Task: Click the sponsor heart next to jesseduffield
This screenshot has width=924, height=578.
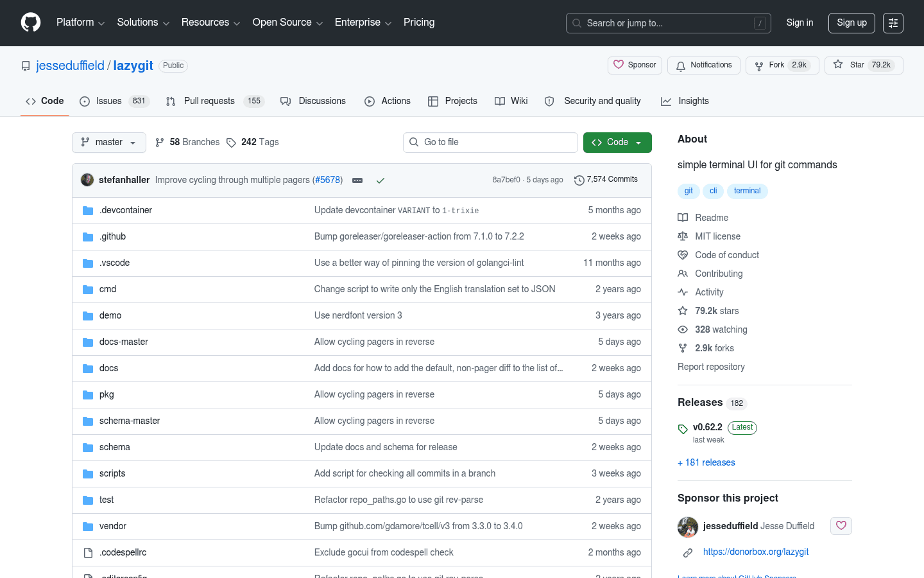Action: click(x=841, y=526)
